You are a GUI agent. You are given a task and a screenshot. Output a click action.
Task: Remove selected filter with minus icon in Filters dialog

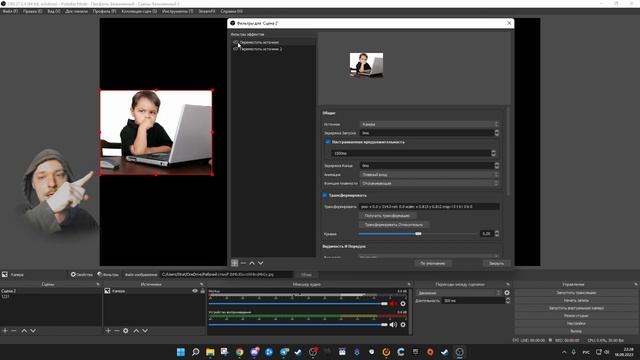243,263
